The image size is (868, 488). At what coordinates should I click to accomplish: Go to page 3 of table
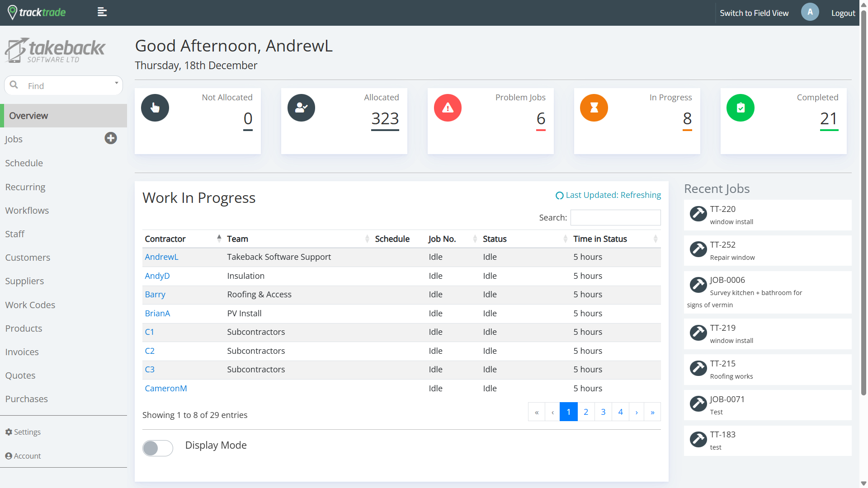pyautogui.click(x=603, y=412)
